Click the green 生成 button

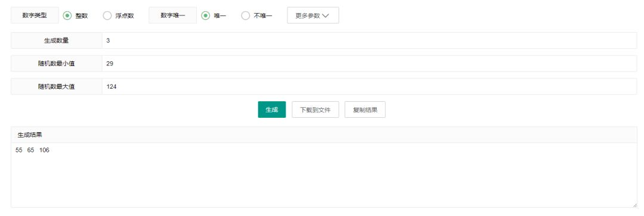click(272, 109)
